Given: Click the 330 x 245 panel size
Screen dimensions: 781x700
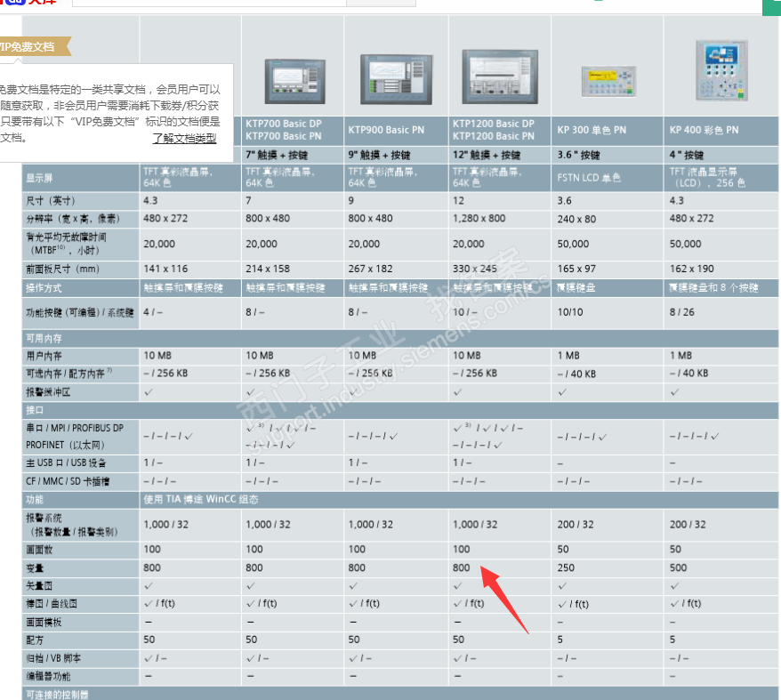Looking at the screenshot, I should [x=475, y=269].
